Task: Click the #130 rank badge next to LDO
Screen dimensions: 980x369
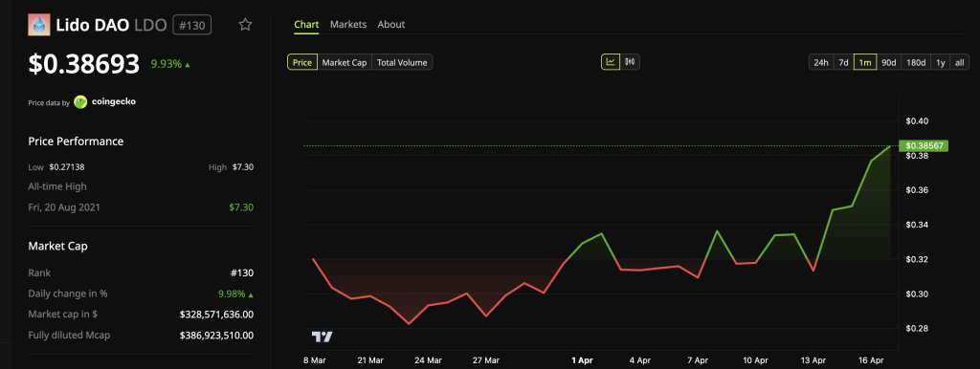Action: (191, 25)
